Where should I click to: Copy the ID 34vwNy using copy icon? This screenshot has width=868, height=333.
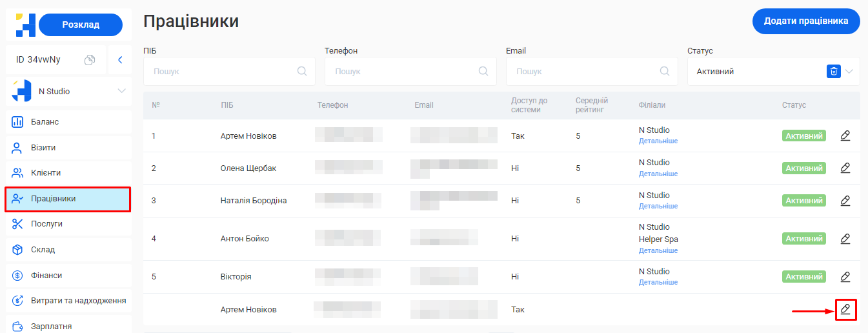90,60
